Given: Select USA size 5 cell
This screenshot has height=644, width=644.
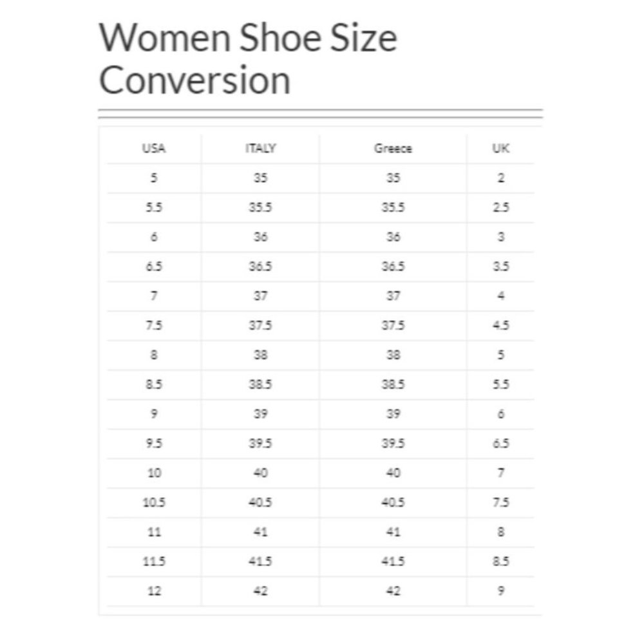Looking at the screenshot, I should click(154, 178).
